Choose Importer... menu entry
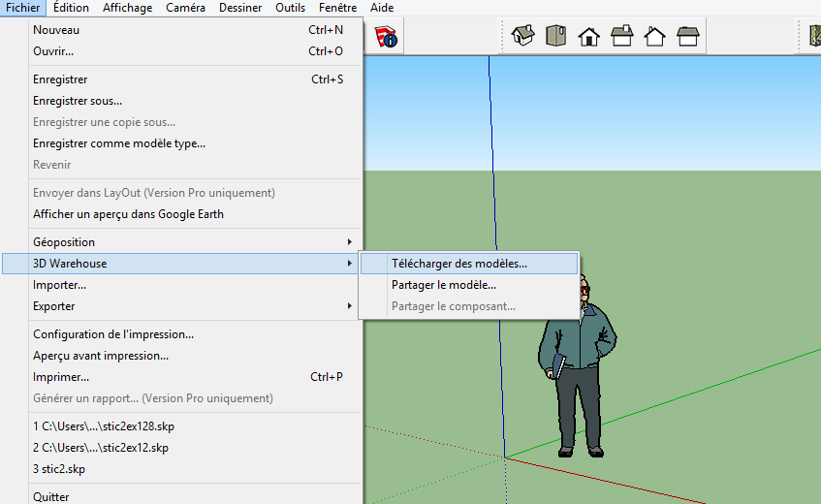 (182, 285)
